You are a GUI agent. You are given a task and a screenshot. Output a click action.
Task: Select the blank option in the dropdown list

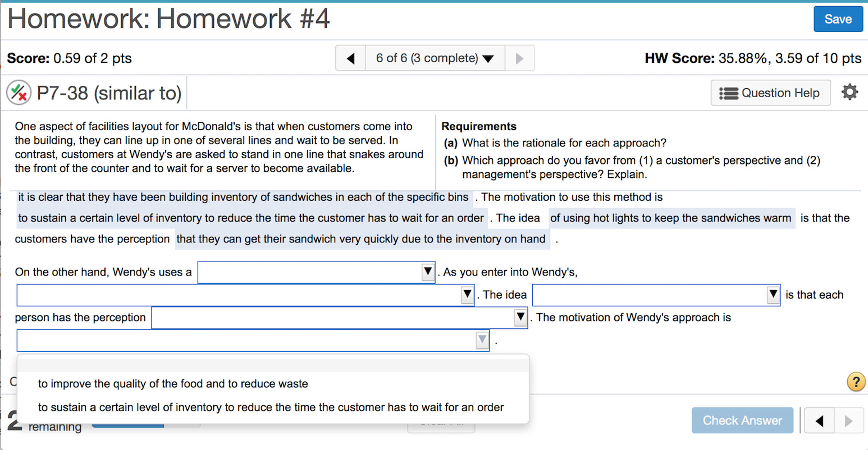(273, 365)
